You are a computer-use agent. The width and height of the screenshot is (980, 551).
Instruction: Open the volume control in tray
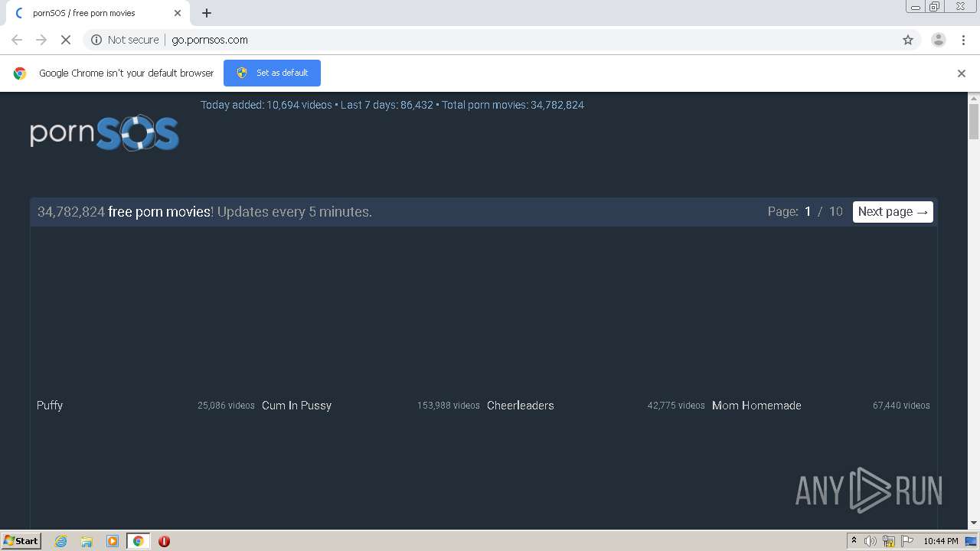[871, 541]
